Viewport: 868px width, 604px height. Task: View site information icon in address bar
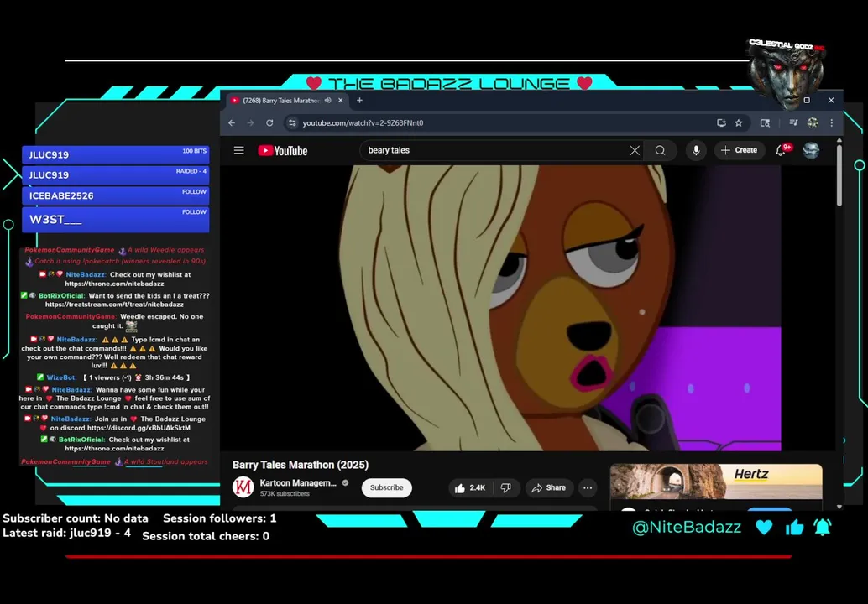pos(292,122)
